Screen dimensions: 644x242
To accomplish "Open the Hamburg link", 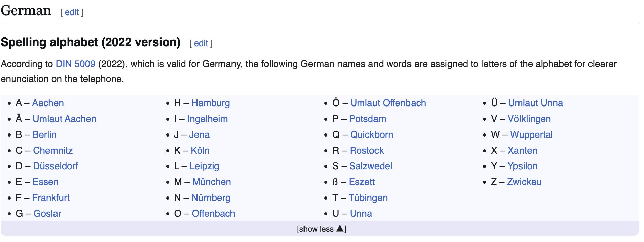I will (211, 103).
